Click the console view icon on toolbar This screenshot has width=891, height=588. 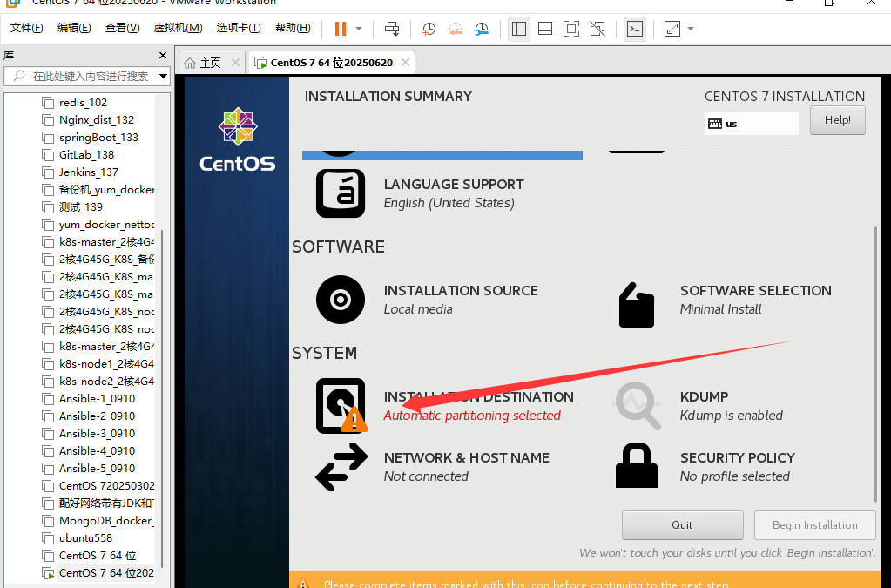click(x=634, y=29)
